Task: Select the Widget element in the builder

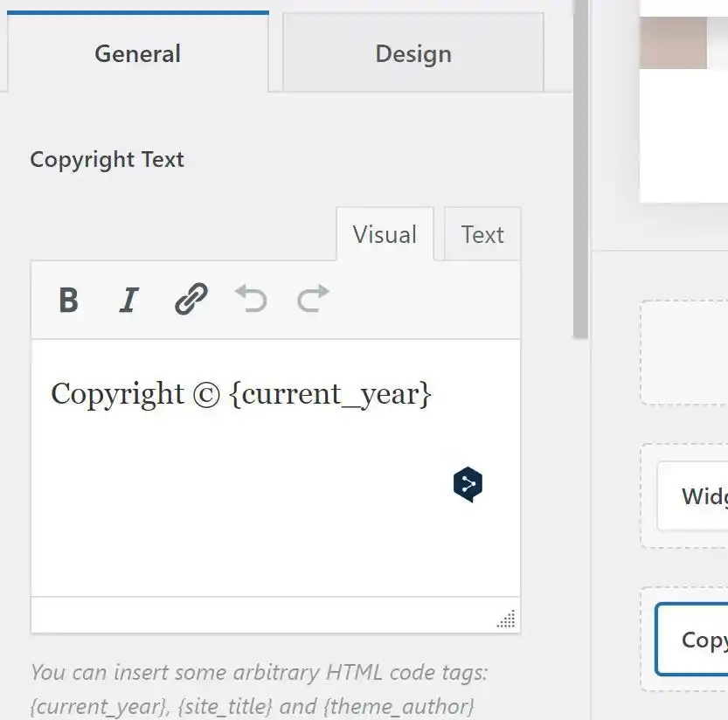Action: (699, 496)
